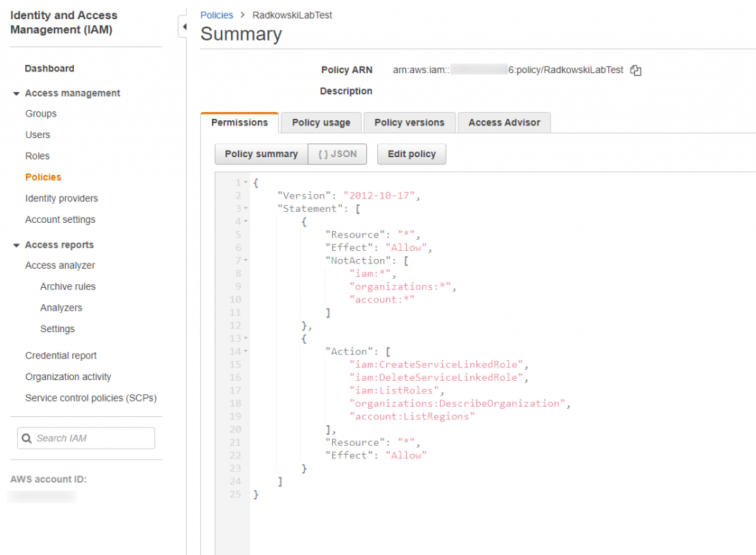The height and width of the screenshot is (555, 756).
Task: Open Archive rules page
Action: coord(68,286)
